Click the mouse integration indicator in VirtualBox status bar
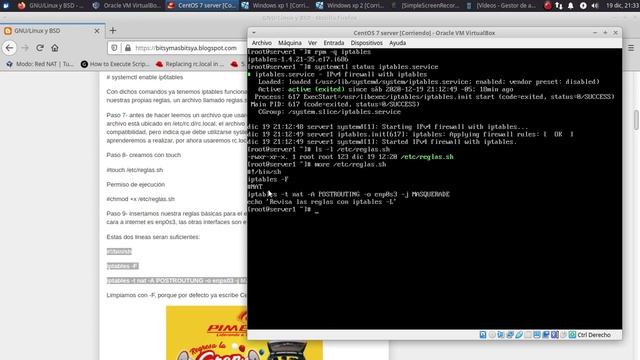This screenshot has height=360, width=640. point(563,335)
